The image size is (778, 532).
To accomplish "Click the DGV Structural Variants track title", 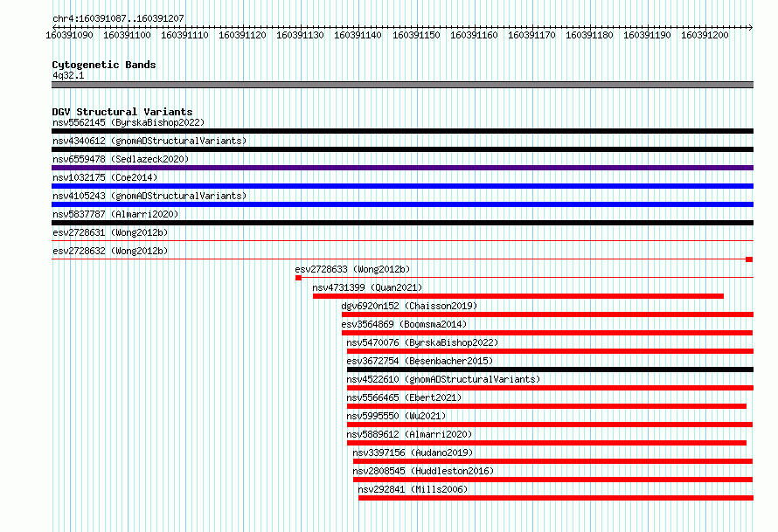I will click(122, 112).
